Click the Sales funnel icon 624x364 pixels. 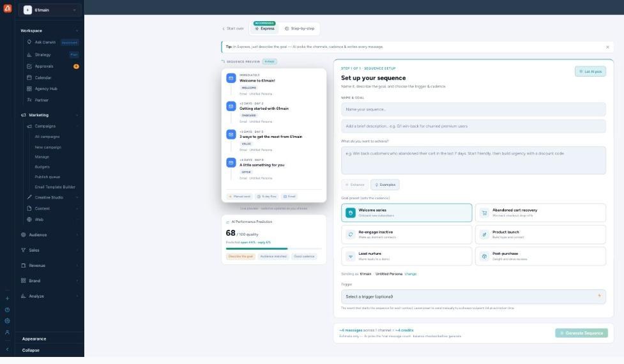point(23,250)
